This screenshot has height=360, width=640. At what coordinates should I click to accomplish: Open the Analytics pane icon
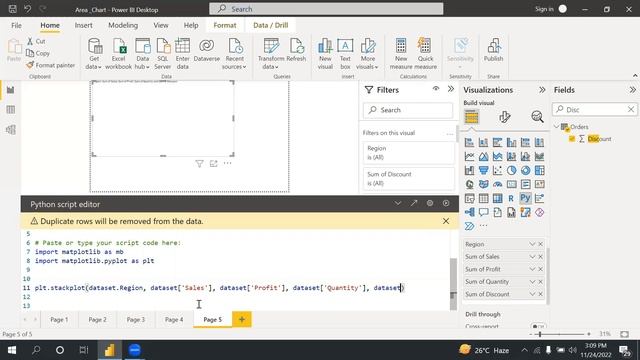537,117
